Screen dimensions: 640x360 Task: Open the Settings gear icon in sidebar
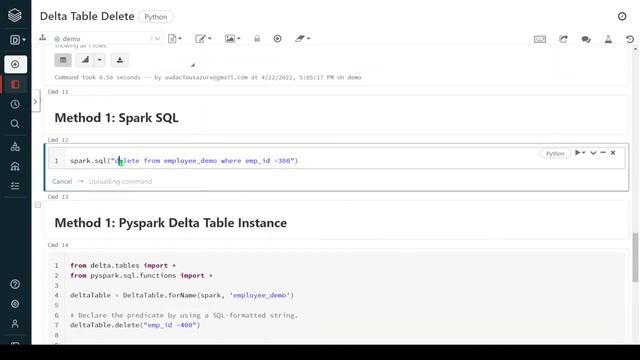[15, 304]
